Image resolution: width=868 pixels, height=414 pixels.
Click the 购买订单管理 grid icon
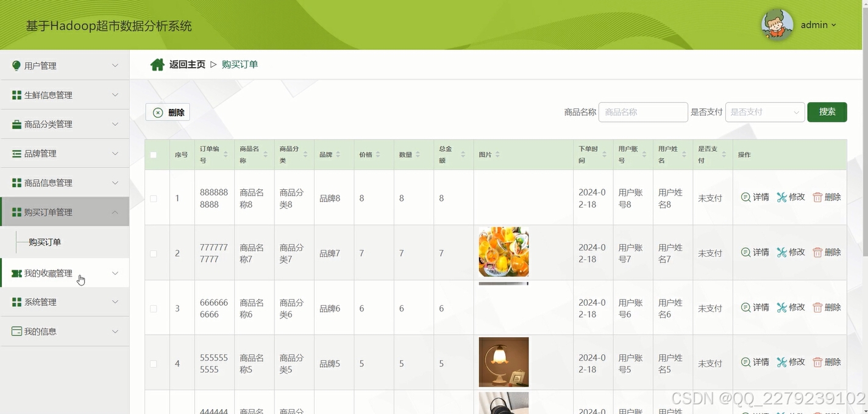16,212
